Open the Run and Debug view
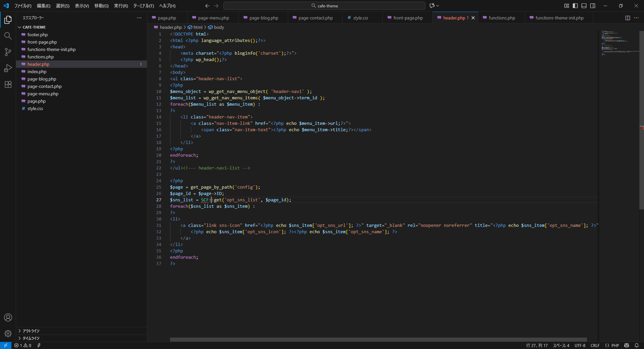The image size is (644, 349). (8, 68)
